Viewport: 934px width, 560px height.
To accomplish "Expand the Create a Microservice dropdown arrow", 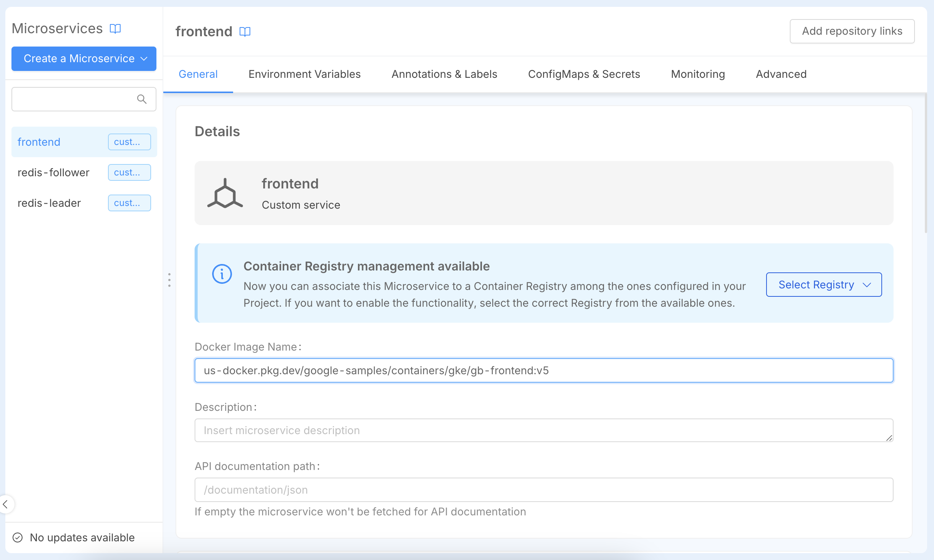I will [x=144, y=59].
